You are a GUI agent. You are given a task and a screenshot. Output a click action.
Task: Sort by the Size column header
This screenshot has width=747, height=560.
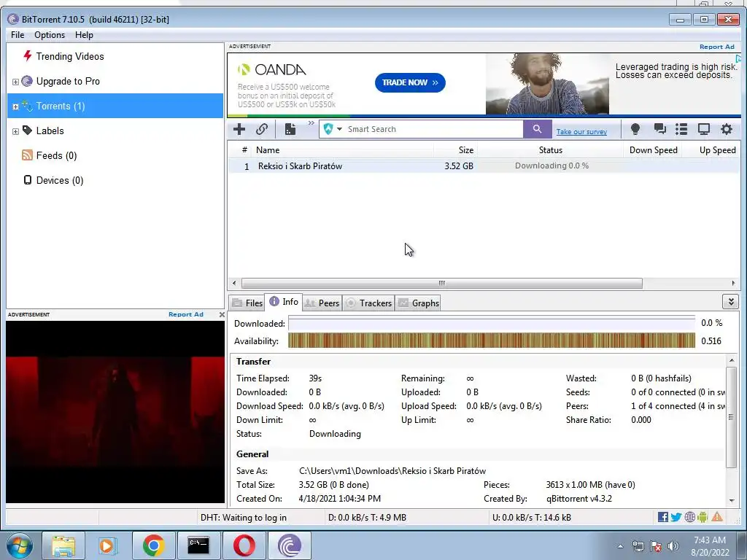[x=455, y=150]
